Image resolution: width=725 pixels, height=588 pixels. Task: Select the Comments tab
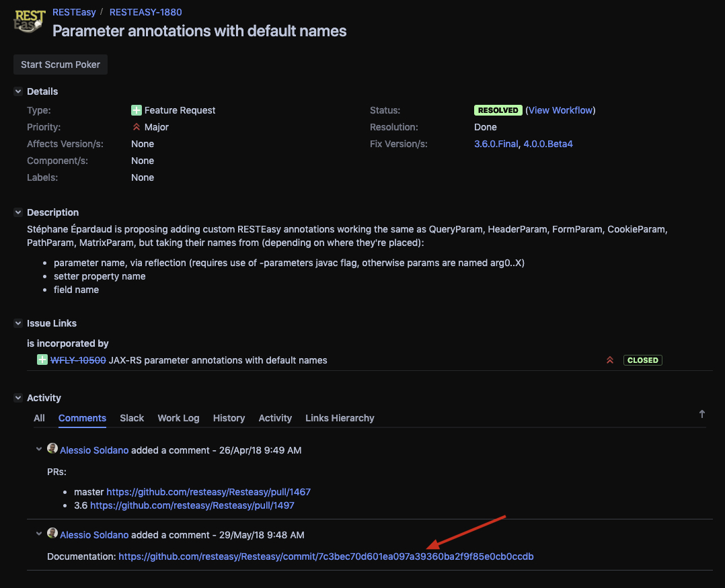82,418
